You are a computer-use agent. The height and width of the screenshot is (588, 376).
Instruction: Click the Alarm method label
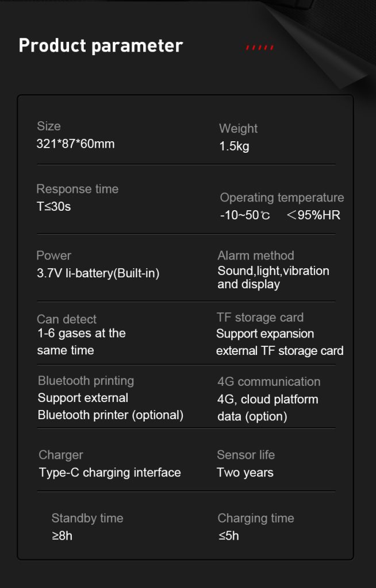(255, 256)
